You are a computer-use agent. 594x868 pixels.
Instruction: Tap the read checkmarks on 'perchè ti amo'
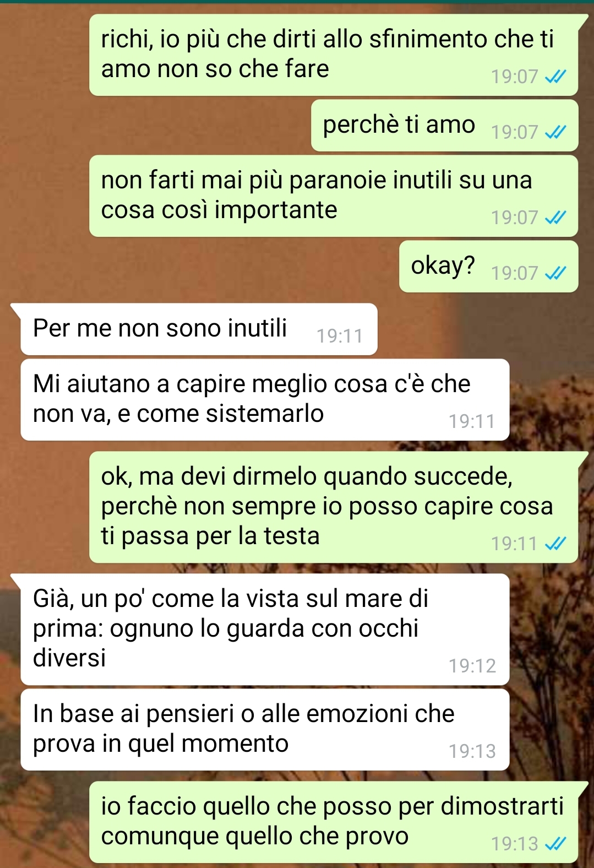(555, 132)
